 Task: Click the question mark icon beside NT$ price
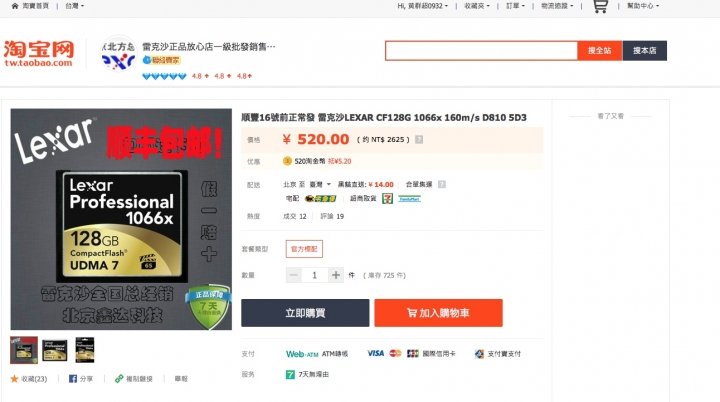click(x=419, y=139)
